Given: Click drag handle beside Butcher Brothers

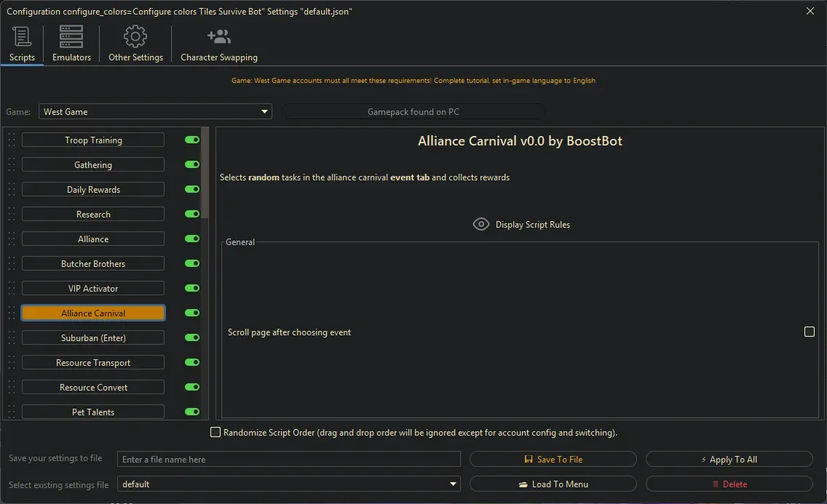Looking at the screenshot, I should point(12,264).
